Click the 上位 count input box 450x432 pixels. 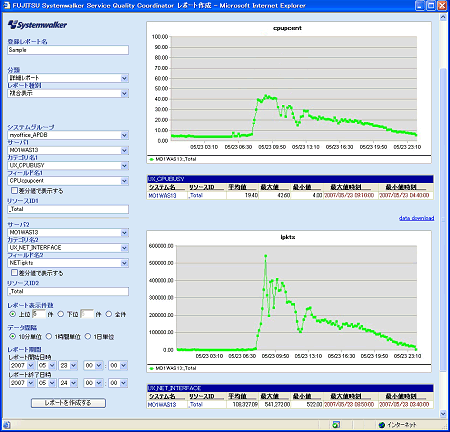[39, 314]
